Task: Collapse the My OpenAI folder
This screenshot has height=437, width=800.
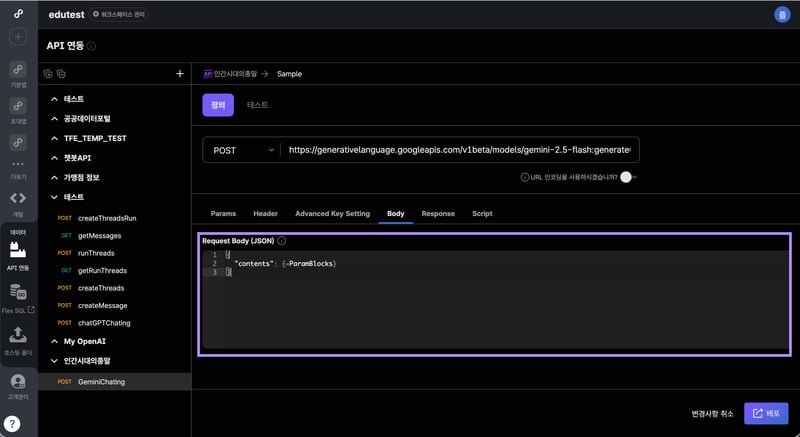Action: coord(56,341)
